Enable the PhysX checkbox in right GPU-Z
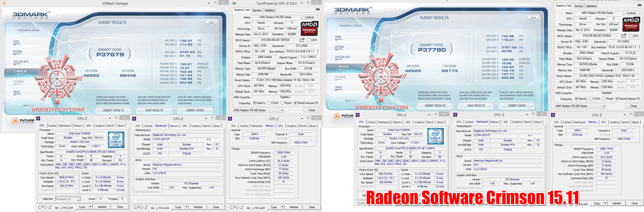 (604, 99)
